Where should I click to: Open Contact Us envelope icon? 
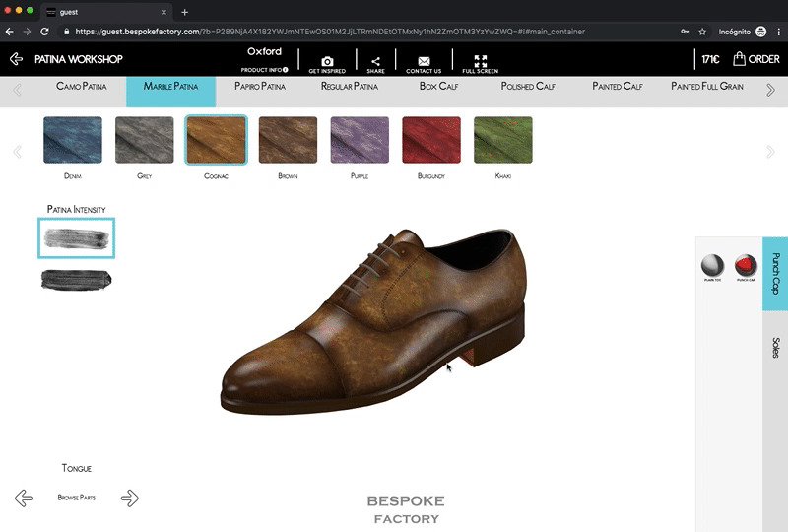tap(424, 61)
